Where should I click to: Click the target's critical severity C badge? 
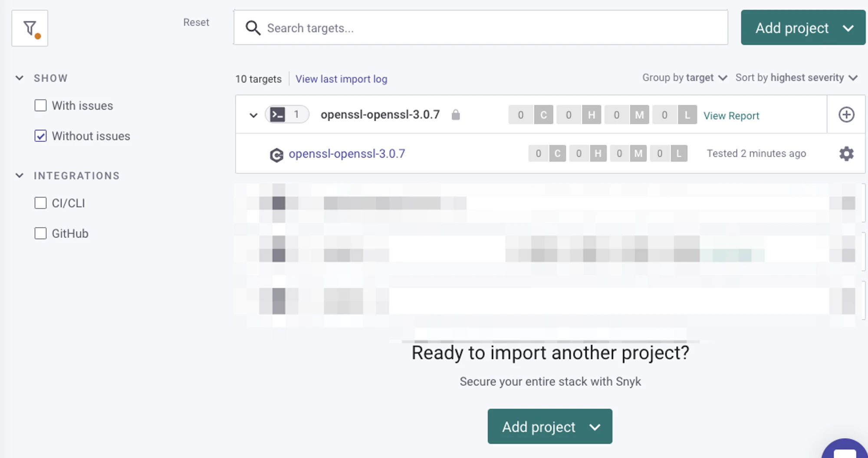coord(543,115)
